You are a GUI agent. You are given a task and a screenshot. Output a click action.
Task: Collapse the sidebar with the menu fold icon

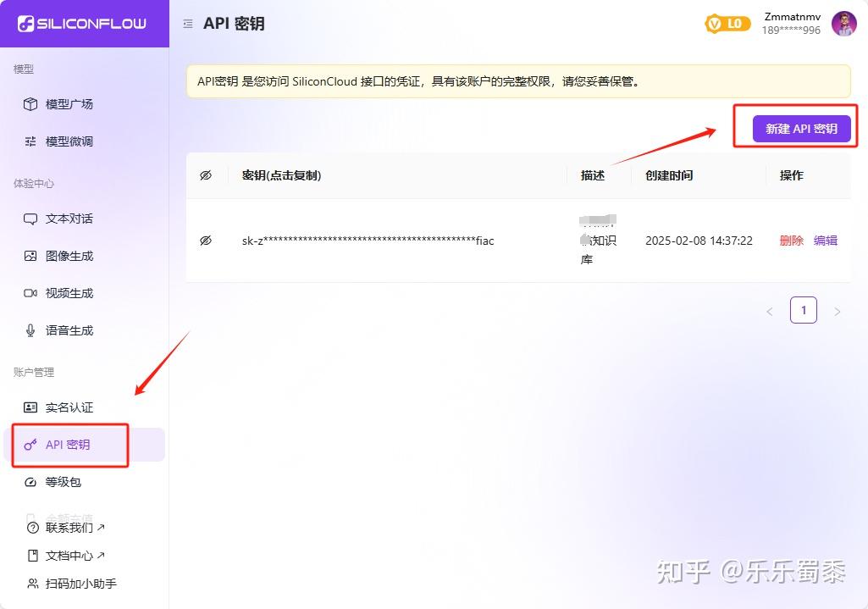click(x=188, y=24)
